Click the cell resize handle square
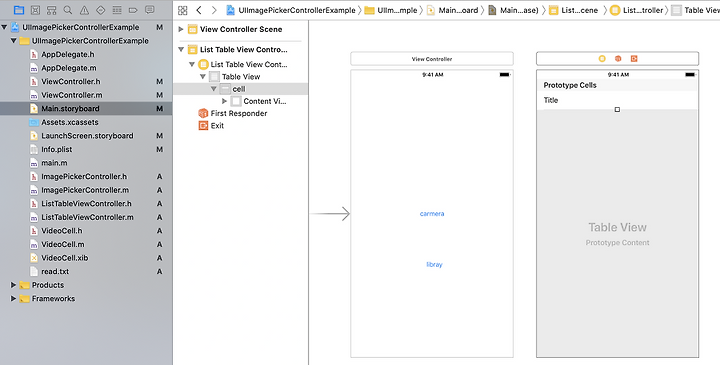 pos(617,109)
